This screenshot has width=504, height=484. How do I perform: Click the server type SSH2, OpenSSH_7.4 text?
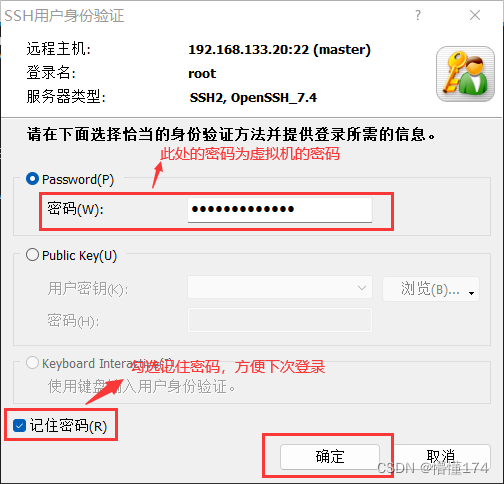click(253, 98)
